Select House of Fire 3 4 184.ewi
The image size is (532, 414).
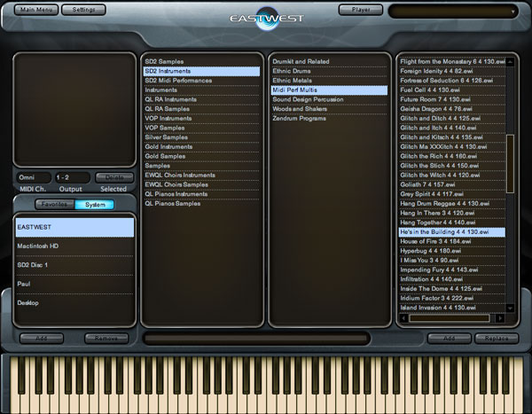452,241
